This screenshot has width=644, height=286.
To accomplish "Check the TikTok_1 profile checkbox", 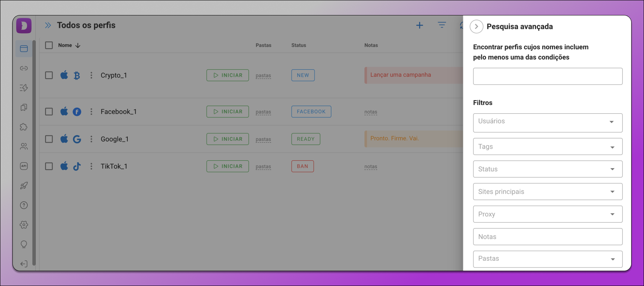I will (49, 166).
